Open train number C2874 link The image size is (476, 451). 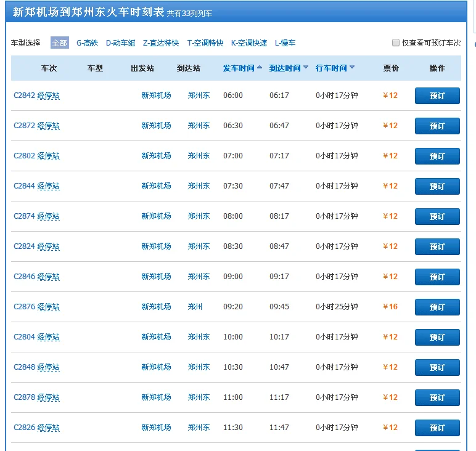[x=24, y=216]
